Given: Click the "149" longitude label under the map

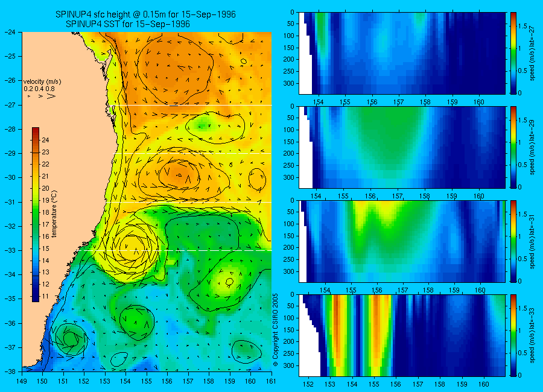Looking at the screenshot, I should [x=22, y=381].
